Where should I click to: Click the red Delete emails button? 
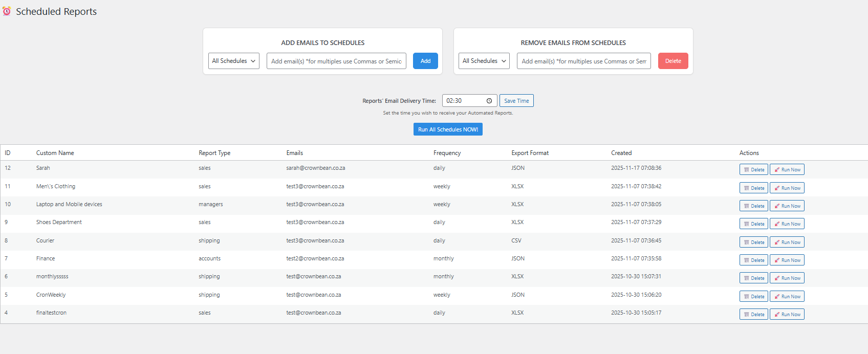pos(673,61)
